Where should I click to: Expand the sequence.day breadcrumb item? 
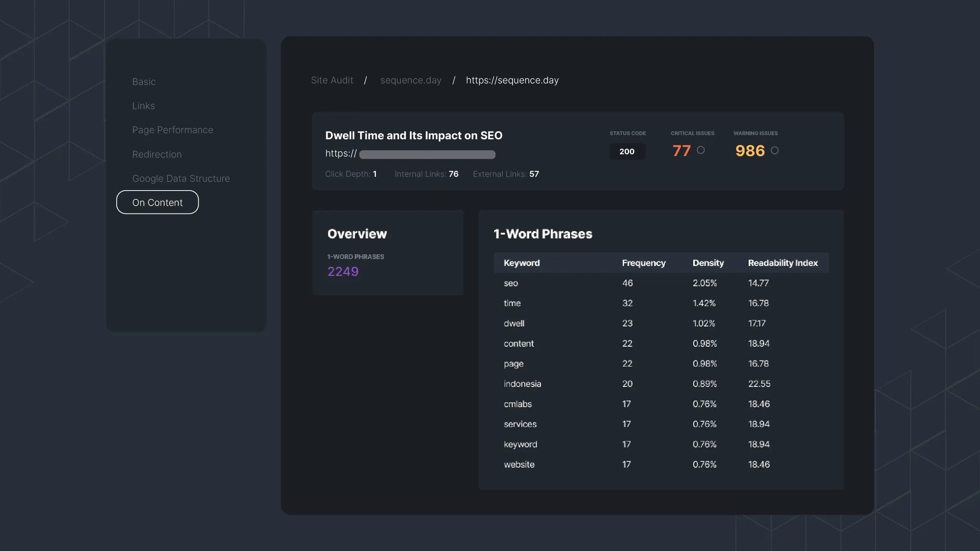[x=411, y=79]
